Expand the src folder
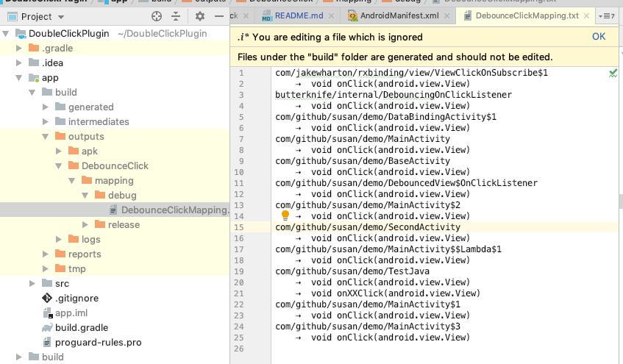623x364 pixels. [32, 283]
